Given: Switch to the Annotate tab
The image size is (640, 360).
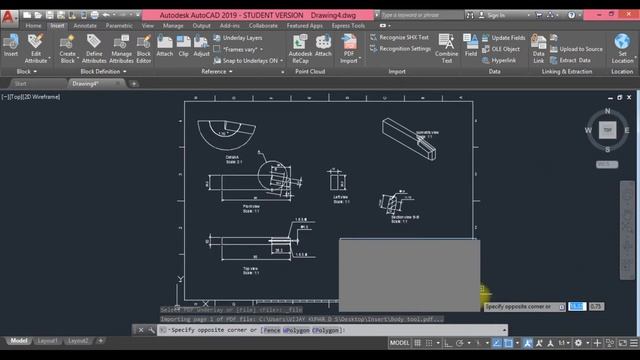Looking at the screenshot, I should (x=85, y=26).
